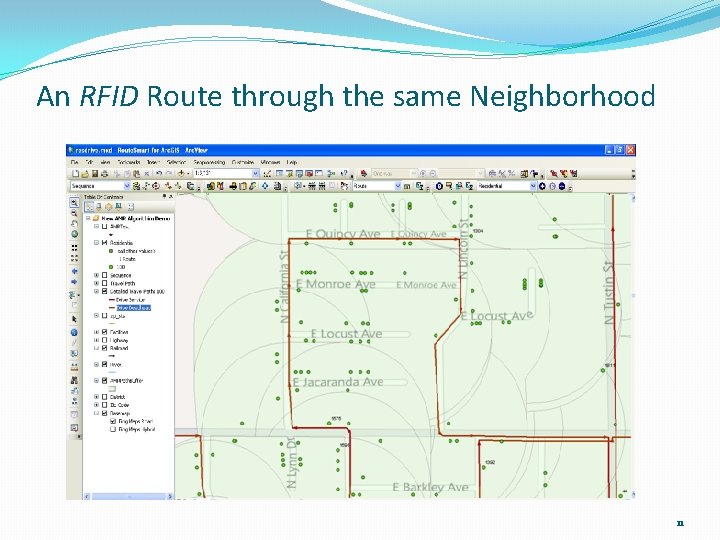Click the Add Data plus icon

click(181, 174)
